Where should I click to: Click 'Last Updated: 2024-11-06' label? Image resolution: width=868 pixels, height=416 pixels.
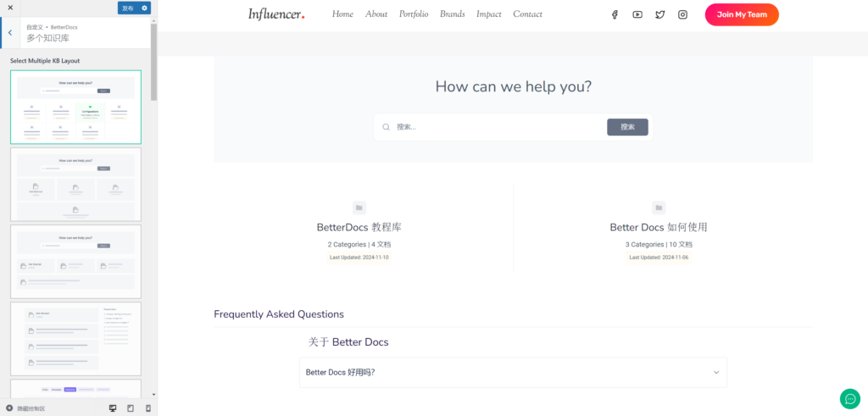[659, 258]
